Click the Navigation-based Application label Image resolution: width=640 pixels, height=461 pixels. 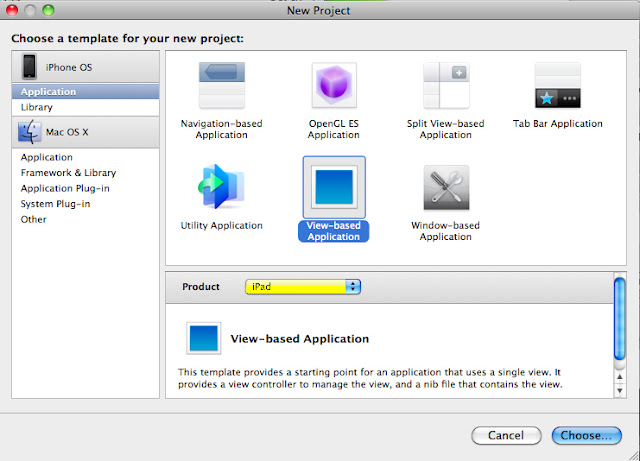pyautogui.click(x=222, y=129)
